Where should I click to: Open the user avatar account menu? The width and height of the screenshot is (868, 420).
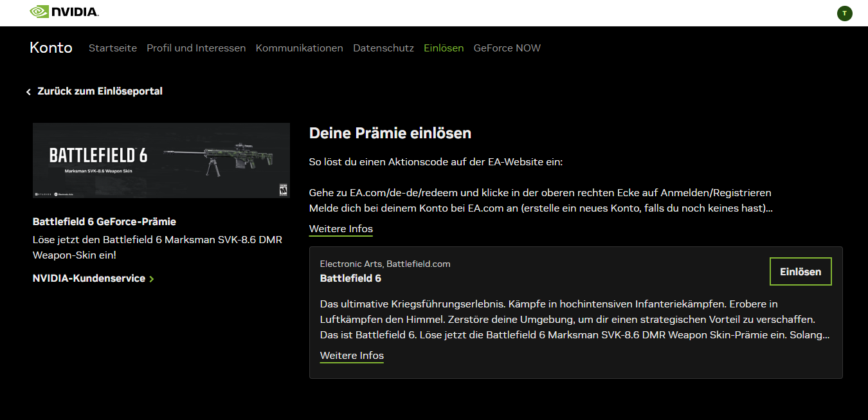tap(844, 13)
